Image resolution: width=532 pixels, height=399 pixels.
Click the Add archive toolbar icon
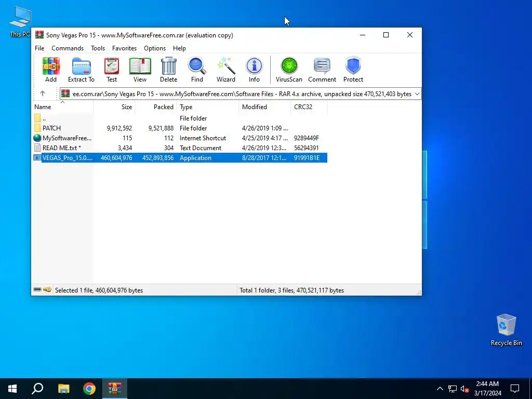51,66
